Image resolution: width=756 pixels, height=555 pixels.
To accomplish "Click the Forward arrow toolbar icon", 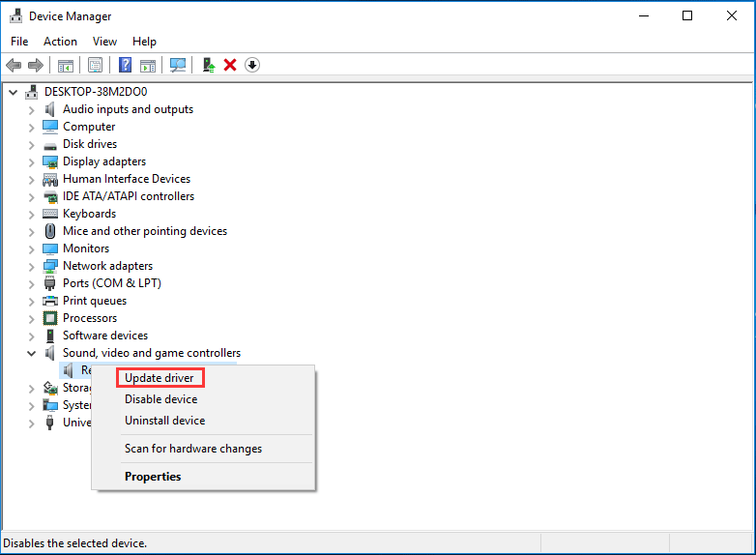I will 36,65.
